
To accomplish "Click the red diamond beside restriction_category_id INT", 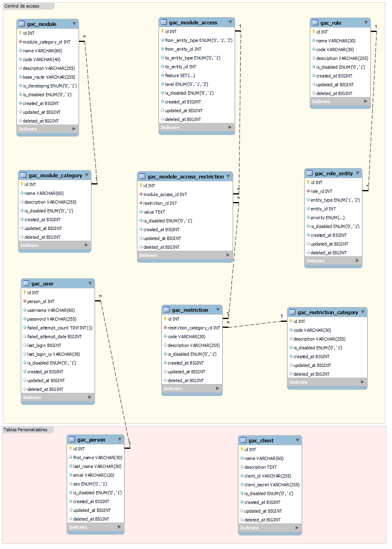I will click(165, 328).
